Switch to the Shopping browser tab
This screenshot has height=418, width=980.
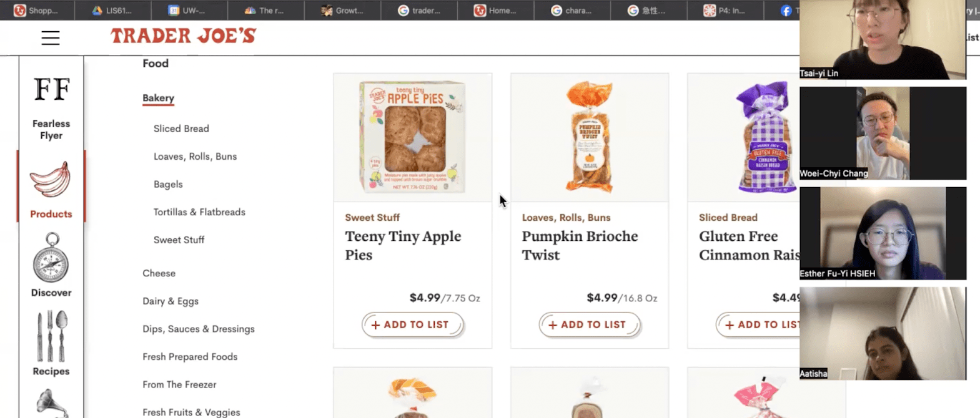coord(36,11)
